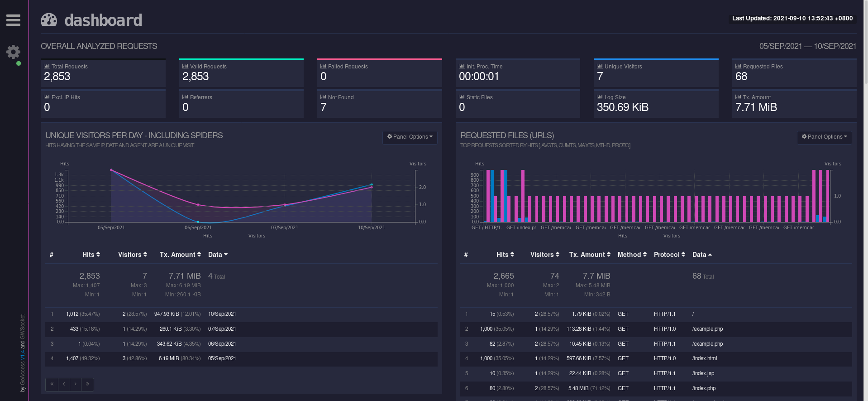Viewport: 868px width, 401px height.
Task: Sort visitors table by Visitors column
Action: [x=133, y=255]
